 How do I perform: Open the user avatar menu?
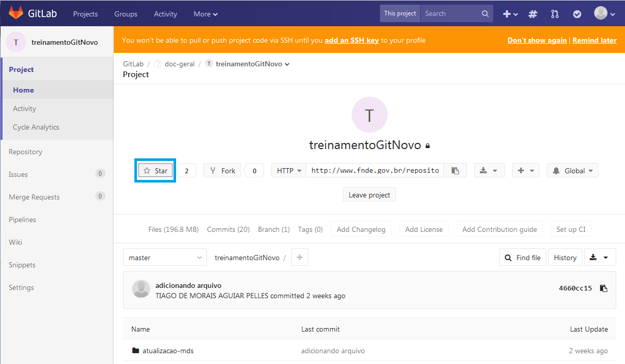604,14
